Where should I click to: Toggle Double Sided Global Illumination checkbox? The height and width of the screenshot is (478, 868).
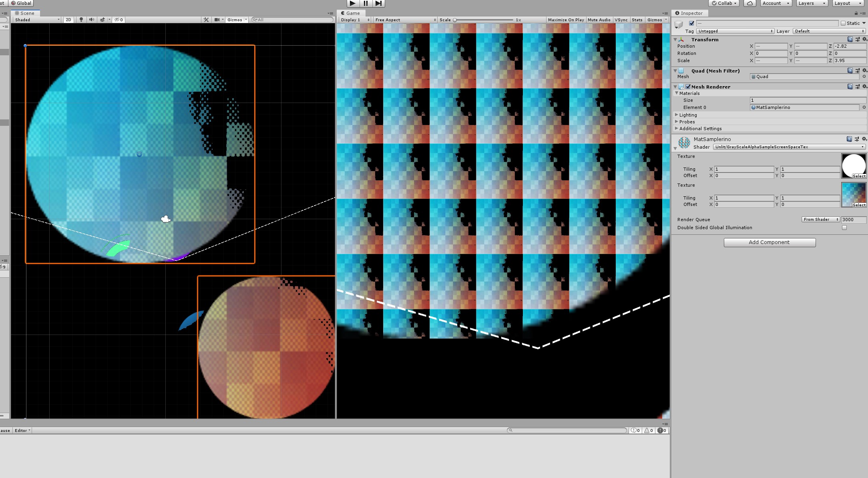[844, 227]
